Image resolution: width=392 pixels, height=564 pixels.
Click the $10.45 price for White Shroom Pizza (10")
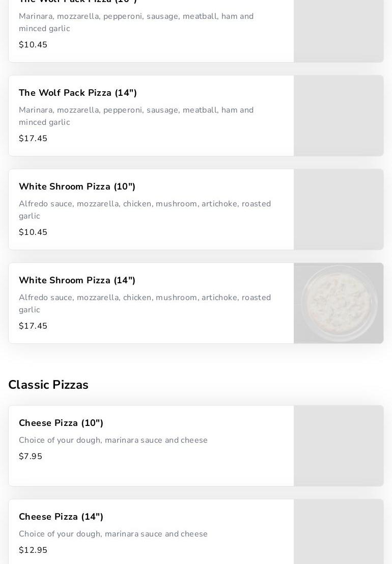coord(33,232)
